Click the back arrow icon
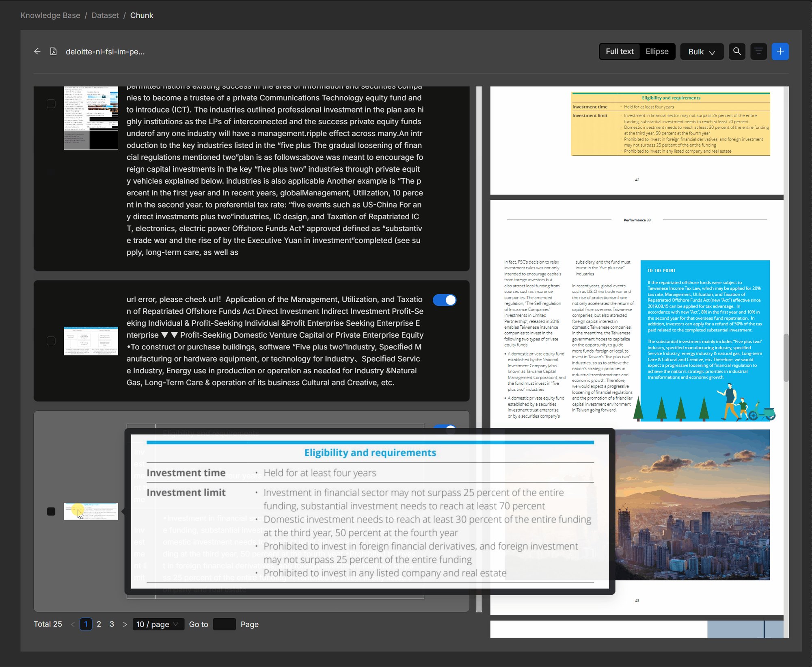This screenshot has width=812, height=667. (x=37, y=52)
